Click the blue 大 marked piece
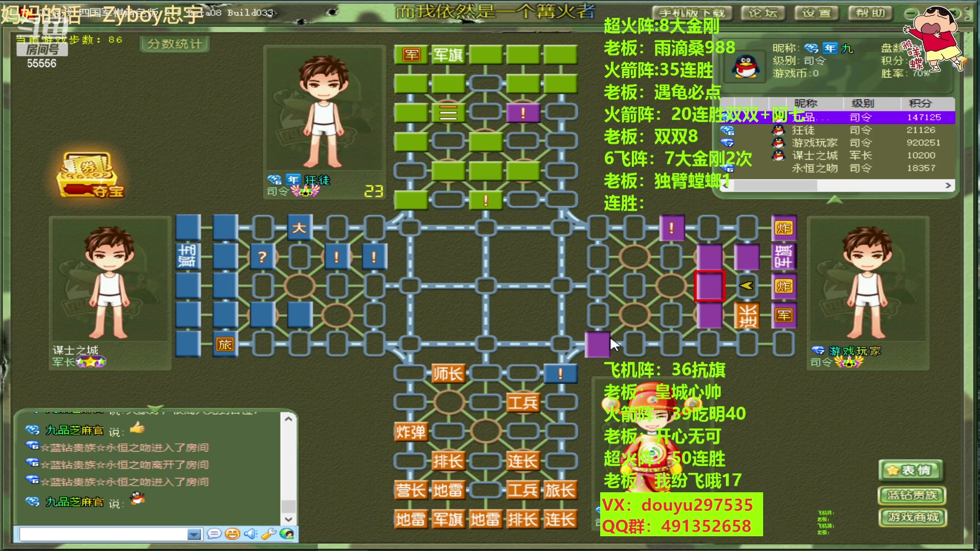980x551 pixels. (x=299, y=228)
